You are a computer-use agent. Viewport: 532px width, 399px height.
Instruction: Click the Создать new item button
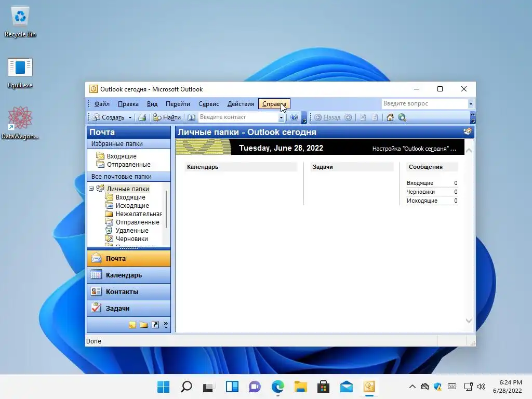108,117
